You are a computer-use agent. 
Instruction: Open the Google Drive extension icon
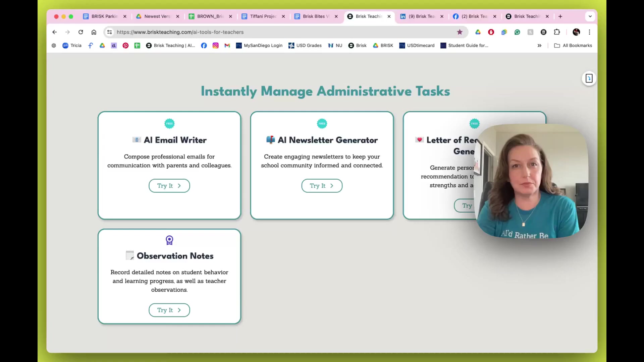[478, 32]
